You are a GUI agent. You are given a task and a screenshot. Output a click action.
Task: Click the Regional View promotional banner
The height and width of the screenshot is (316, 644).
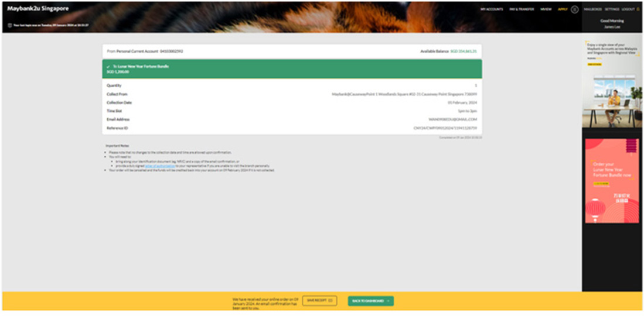(x=611, y=85)
